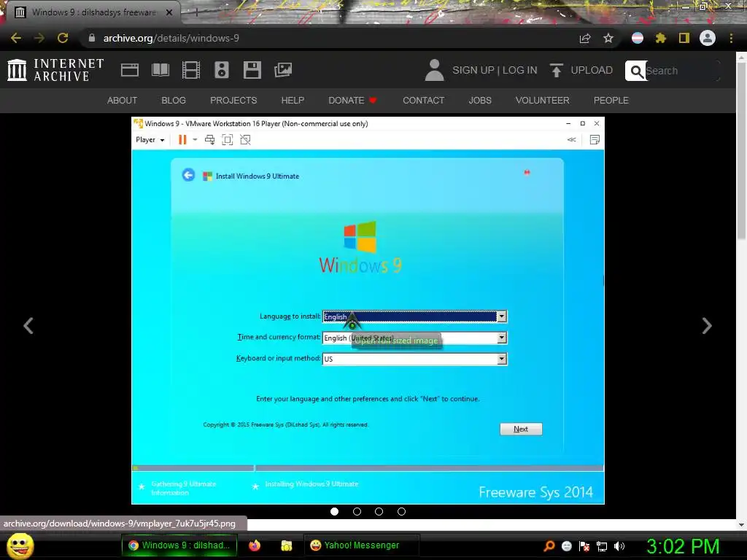The width and height of the screenshot is (747, 560).
Task: Click the SIGN UP link
Action: coord(473,71)
